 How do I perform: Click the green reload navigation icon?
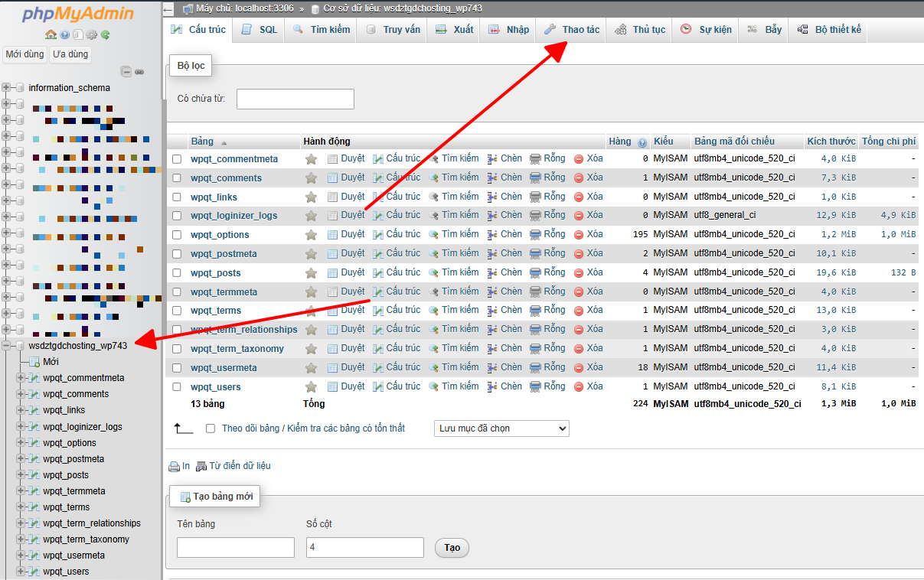[x=105, y=34]
